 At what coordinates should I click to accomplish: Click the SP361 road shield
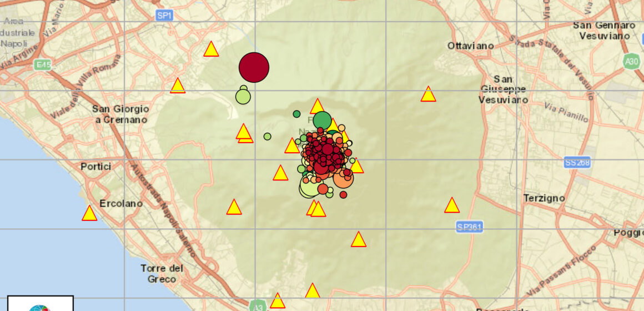tap(470, 227)
